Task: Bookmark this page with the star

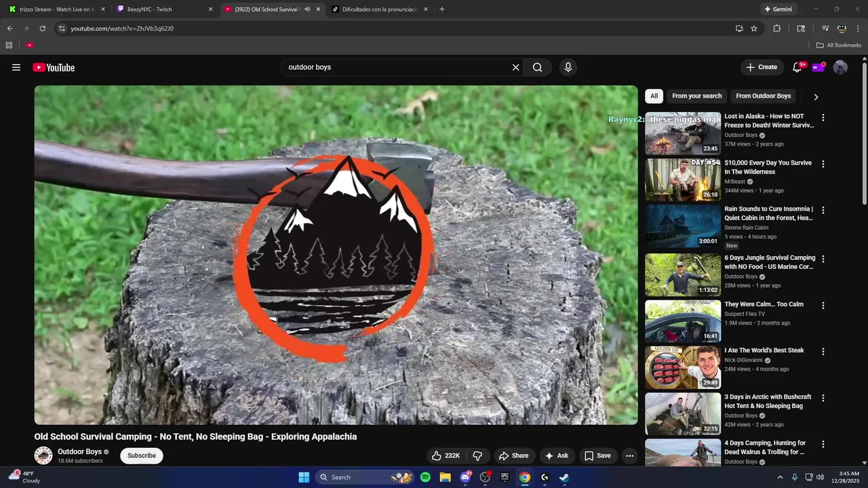Action: (754, 28)
